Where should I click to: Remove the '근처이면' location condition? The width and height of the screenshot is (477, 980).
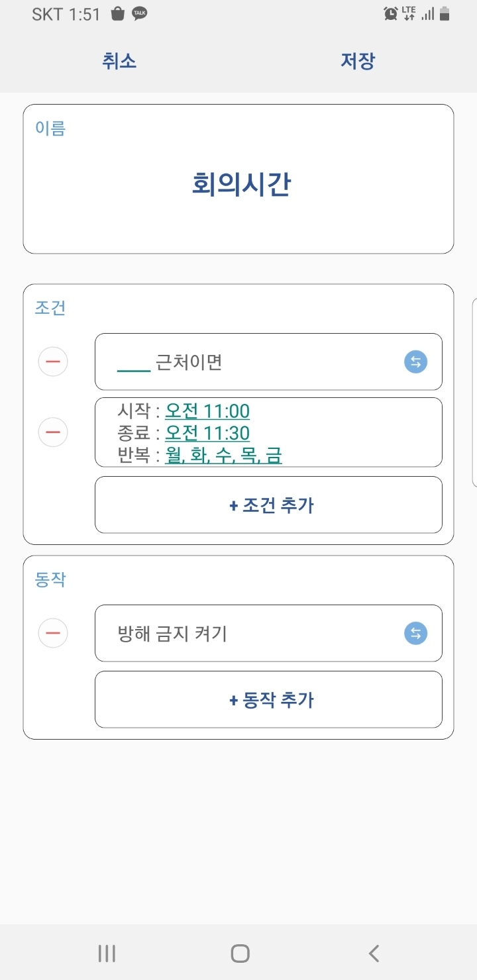[x=53, y=362]
